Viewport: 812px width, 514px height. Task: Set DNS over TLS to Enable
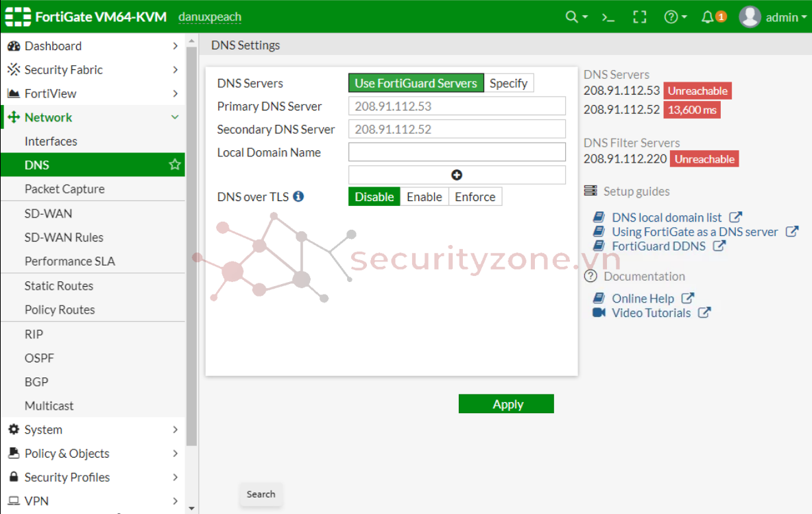[424, 197]
